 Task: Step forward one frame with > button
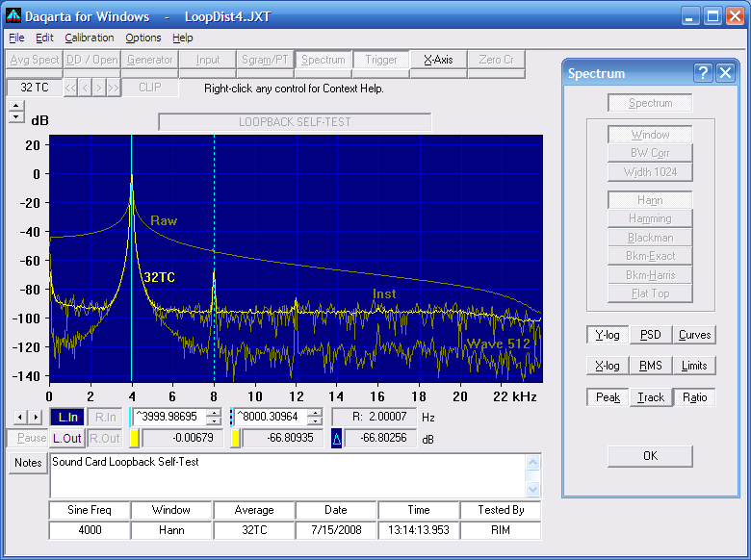point(98,89)
